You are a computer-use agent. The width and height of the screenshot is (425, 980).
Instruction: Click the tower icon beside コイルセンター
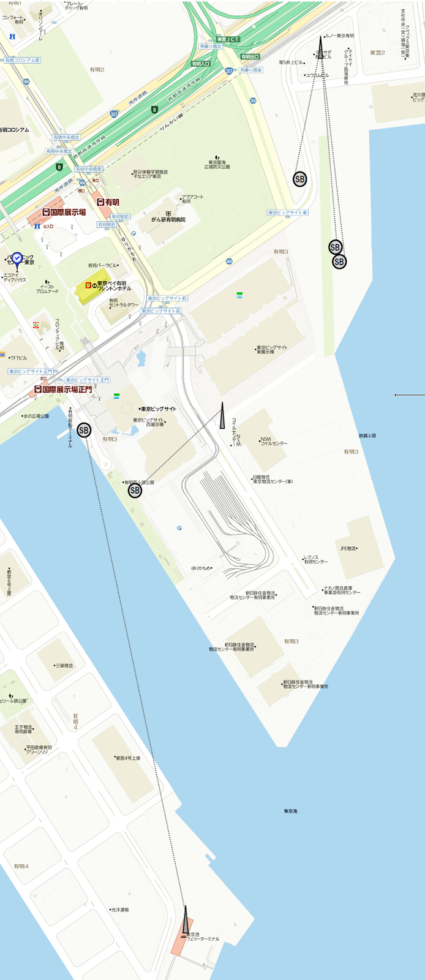pyautogui.click(x=223, y=416)
